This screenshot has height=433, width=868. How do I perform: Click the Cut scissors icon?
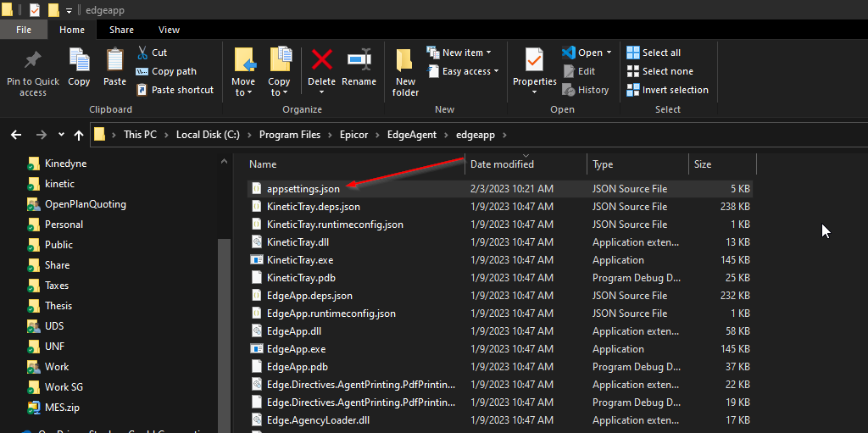click(x=142, y=53)
